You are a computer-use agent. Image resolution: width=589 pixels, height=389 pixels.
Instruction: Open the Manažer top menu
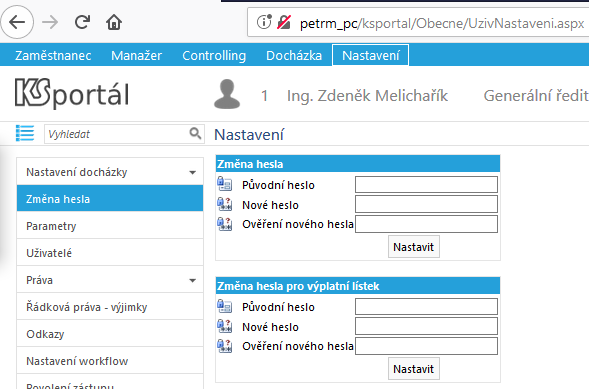pyautogui.click(x=136, y=56)
